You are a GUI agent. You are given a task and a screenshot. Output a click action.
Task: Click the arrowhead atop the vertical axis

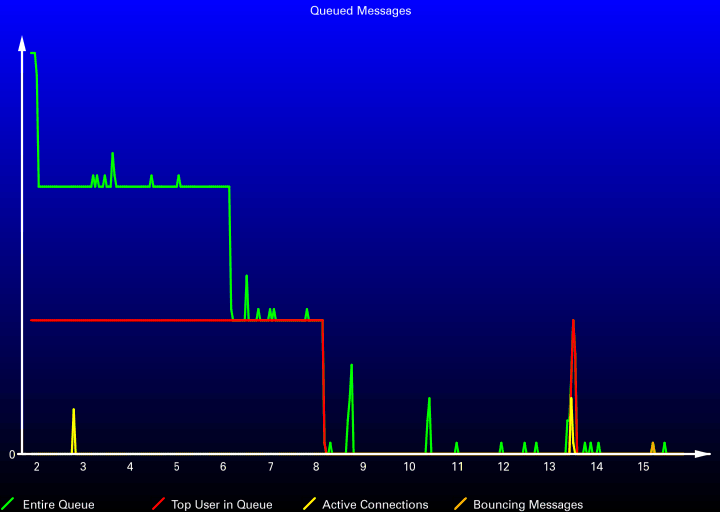(22, 43)
